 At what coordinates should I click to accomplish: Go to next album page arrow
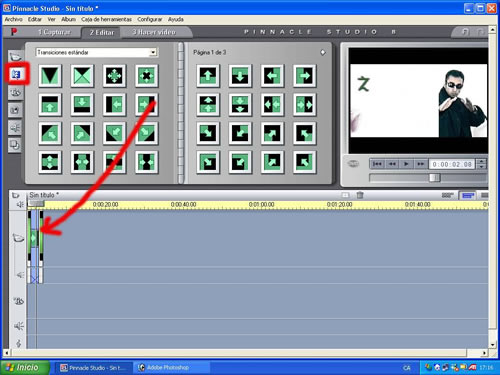[x=323, y=52]
